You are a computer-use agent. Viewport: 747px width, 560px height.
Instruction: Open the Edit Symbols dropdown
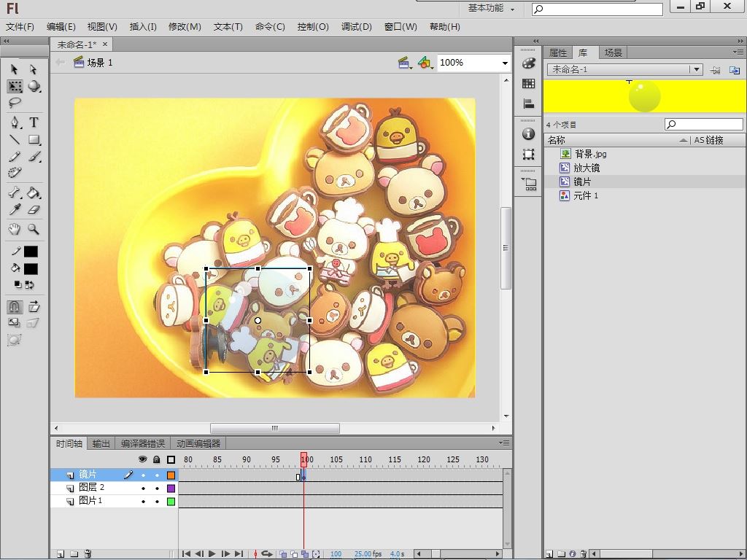[x=425, y=63]
